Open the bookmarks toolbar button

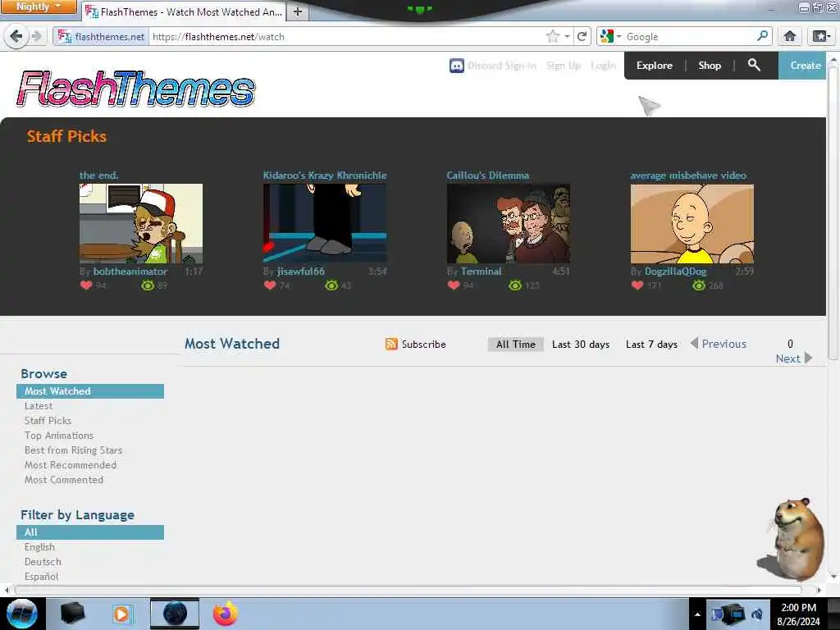point(821,36)
